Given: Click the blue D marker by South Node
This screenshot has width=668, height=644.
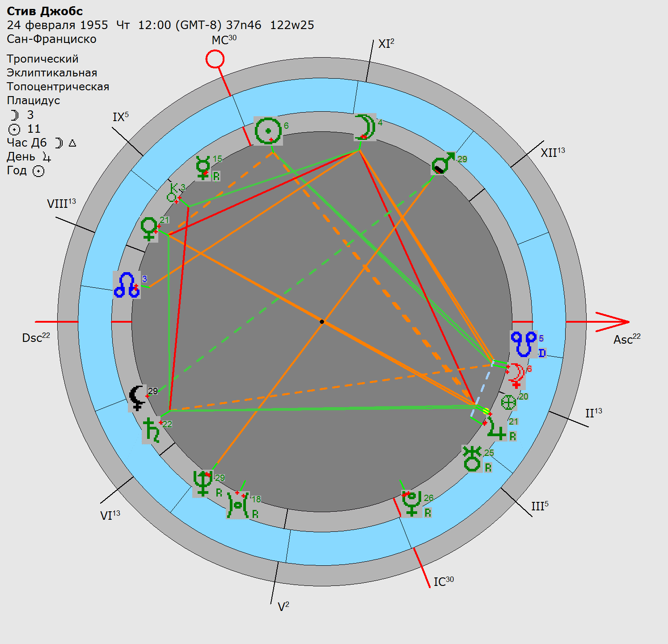Looking at the screenshot, I should [x=542, y=353].
